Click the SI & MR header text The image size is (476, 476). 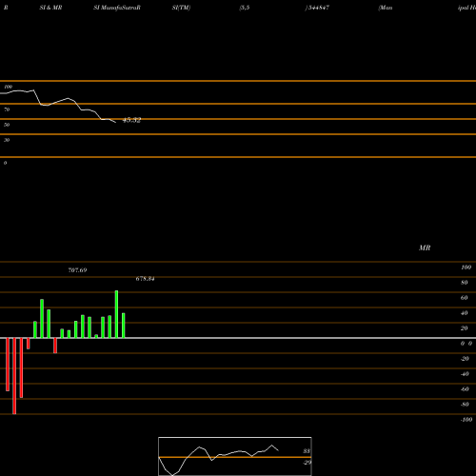50,8
